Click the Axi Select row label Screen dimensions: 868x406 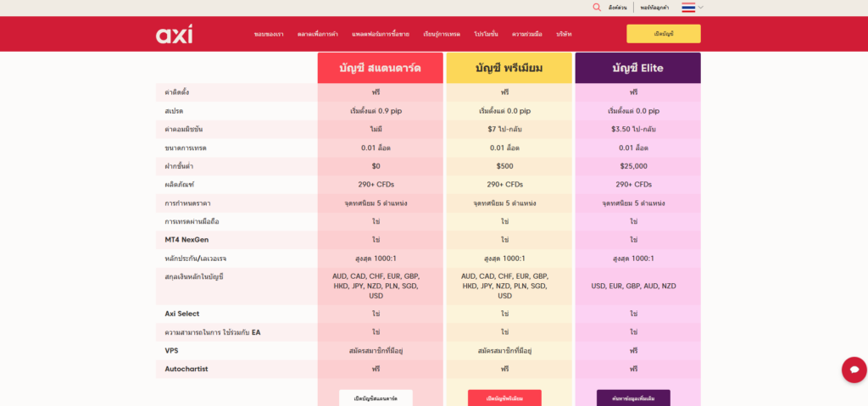pos(181,314)
